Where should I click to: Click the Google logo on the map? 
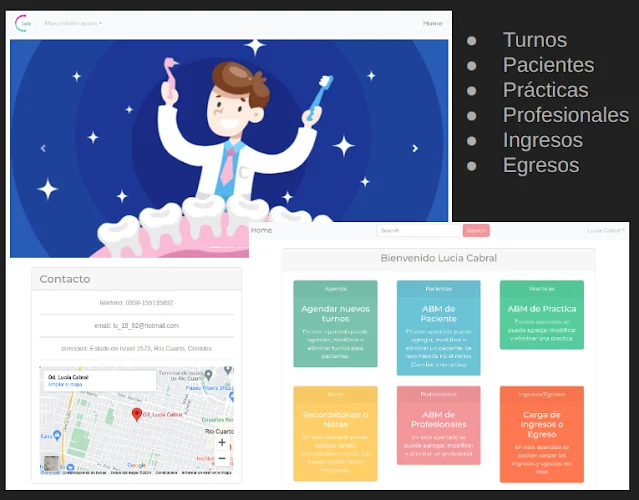coord(137,465)
